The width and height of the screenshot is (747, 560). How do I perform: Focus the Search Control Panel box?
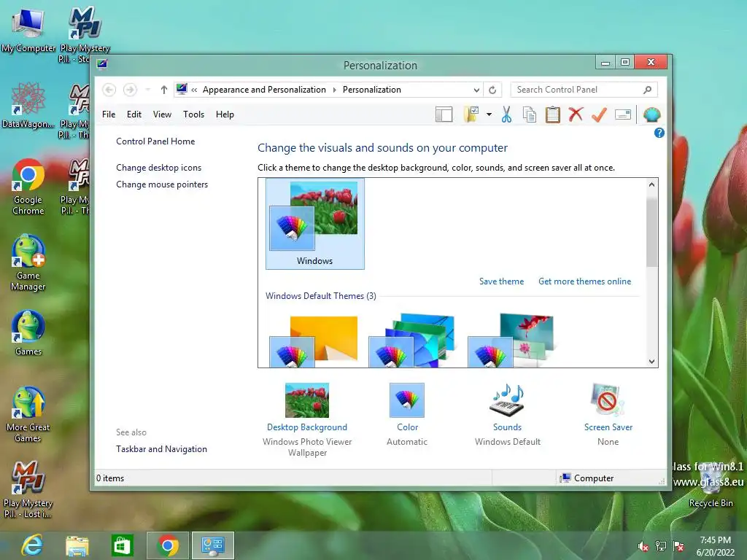584,90
